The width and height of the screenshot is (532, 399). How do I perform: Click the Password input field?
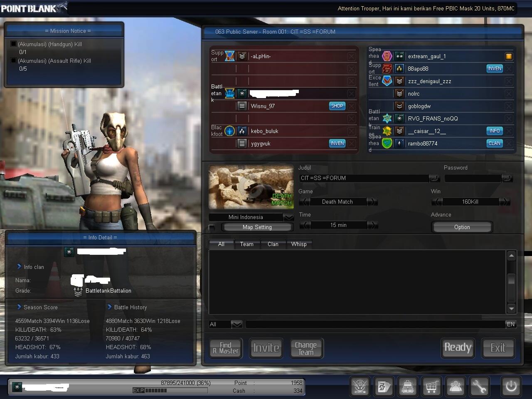pos(473,178)
